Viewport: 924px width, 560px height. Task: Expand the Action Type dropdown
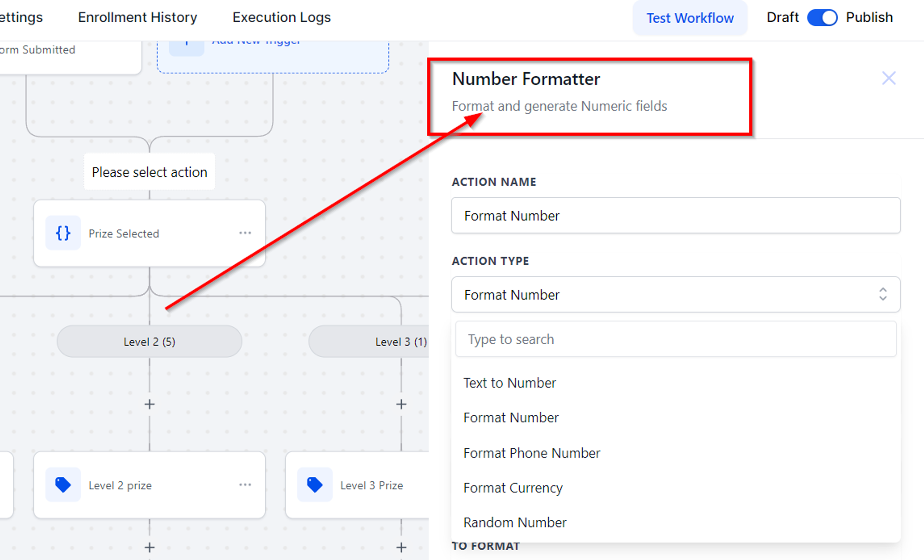[x=676, y=295]
